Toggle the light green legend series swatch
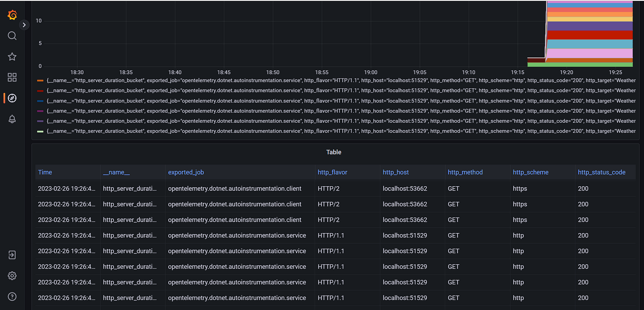Screen dimensions: 644x310 click(x=40, y=131)
